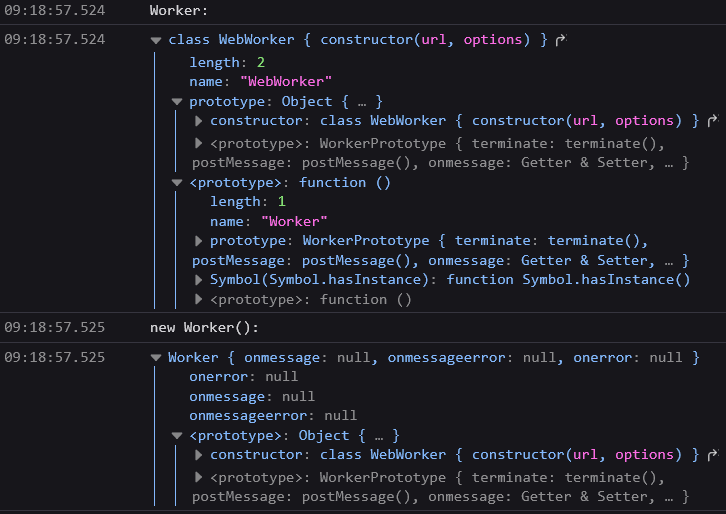Click 'function Symbol.hasInstance()' value text
This screenshot has width=726, height=514.
coord(568,280)
